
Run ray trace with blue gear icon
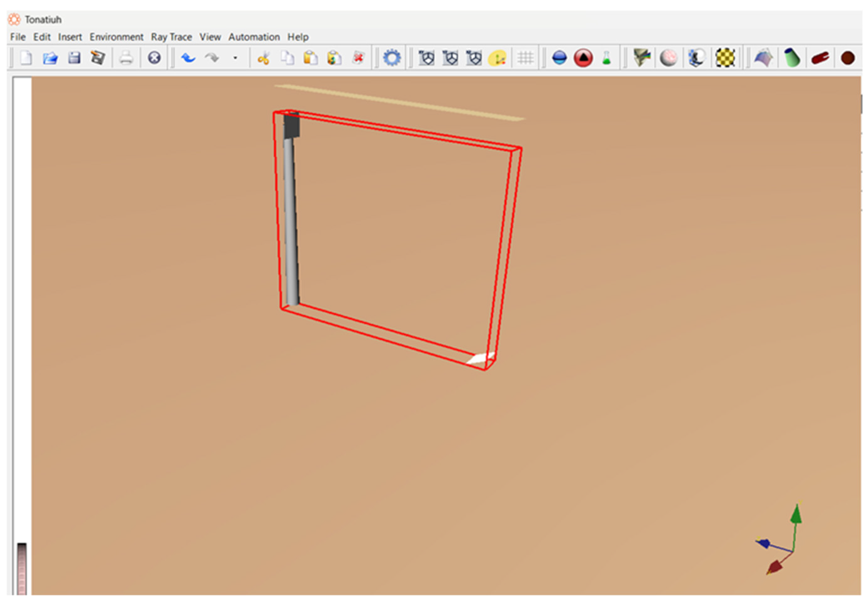(392, 58)
